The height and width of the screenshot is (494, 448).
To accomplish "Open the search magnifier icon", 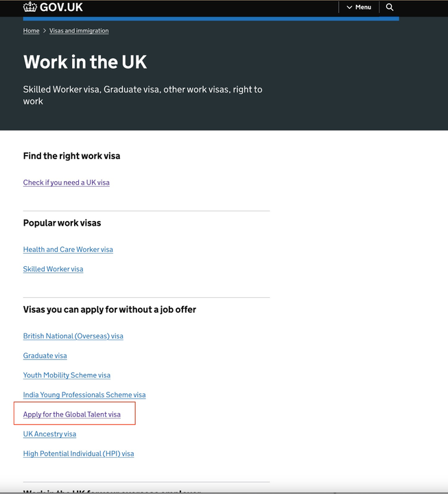I will (x=390, y=7).
